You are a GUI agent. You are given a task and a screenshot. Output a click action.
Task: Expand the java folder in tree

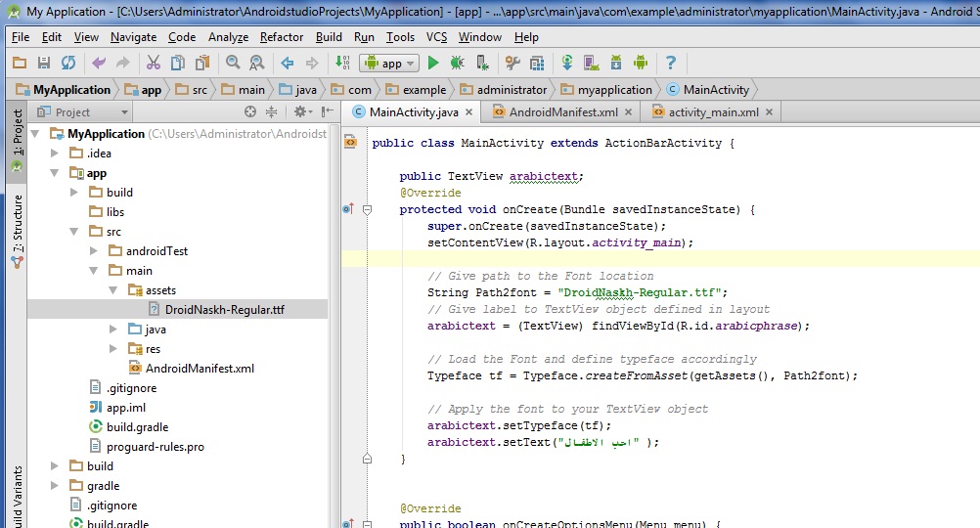click(114, 330)
